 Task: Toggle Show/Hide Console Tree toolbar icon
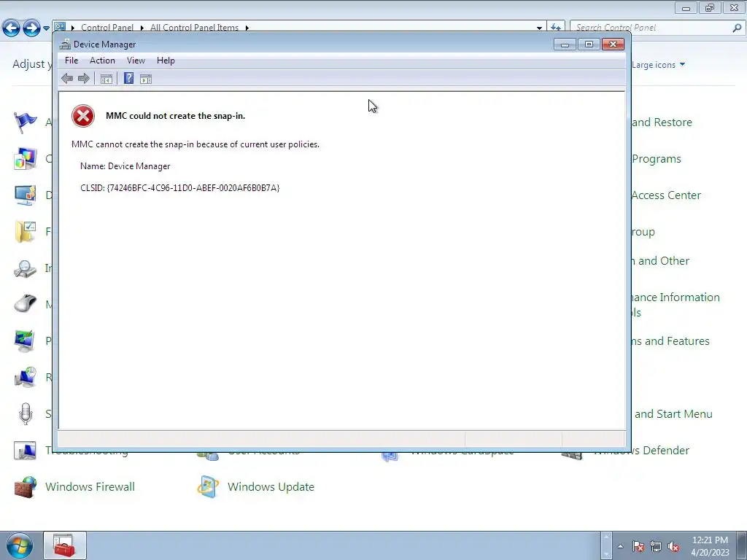tap(107, 79)
